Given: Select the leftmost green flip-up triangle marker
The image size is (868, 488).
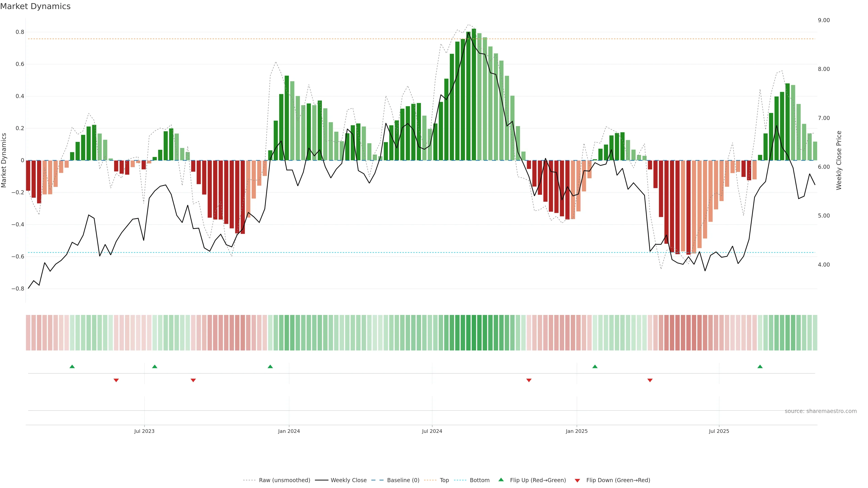Looking at the screenshot, I should click(x=72, y=366).
